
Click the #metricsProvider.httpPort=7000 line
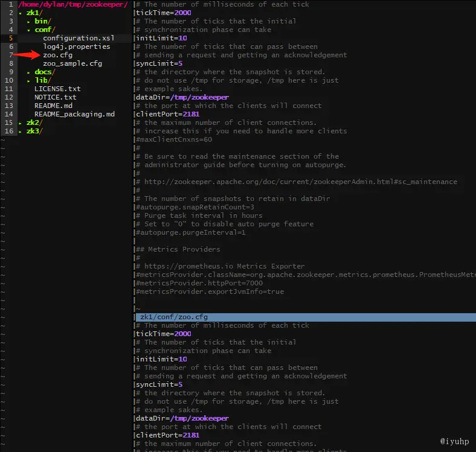(x=199, y=284)
